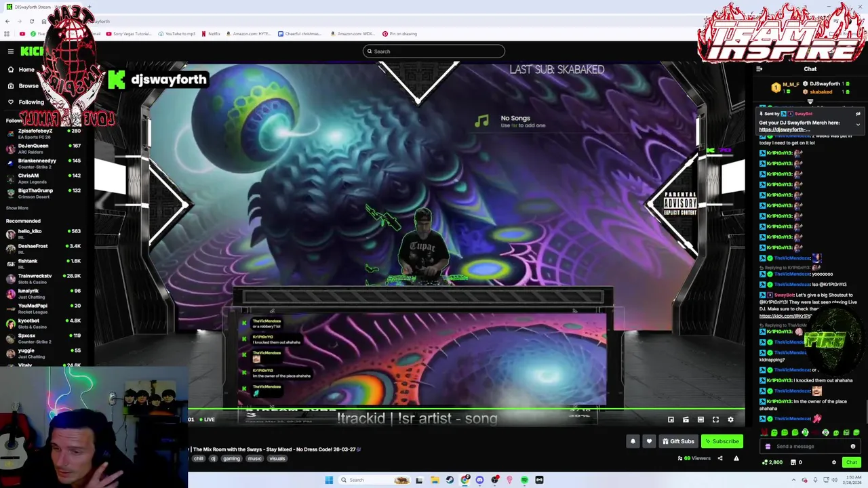Reload the browser page
This screenshot has height=488, width=868.
coord(31,21)
